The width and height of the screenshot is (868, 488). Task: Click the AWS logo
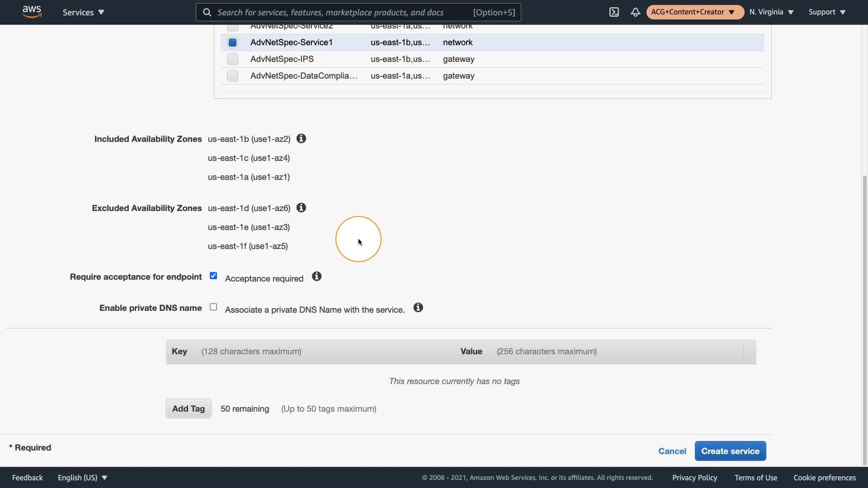coord(32,12)
